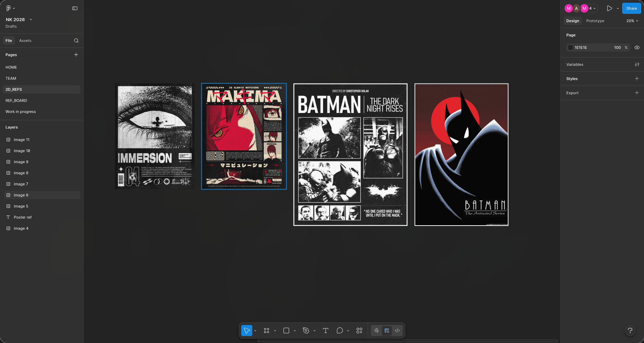Select the Rectangle shape tool
The width and height of the screenshot is (644, 343).
coord(286,331)
